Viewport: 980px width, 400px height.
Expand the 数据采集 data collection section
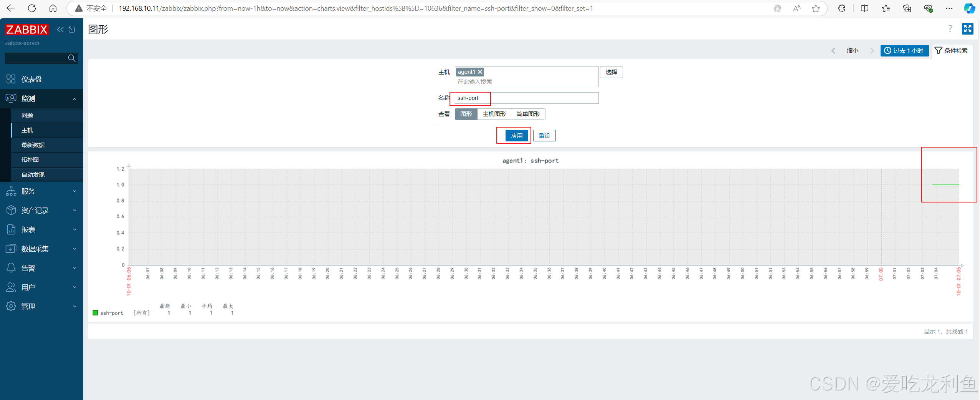(41, 249)
